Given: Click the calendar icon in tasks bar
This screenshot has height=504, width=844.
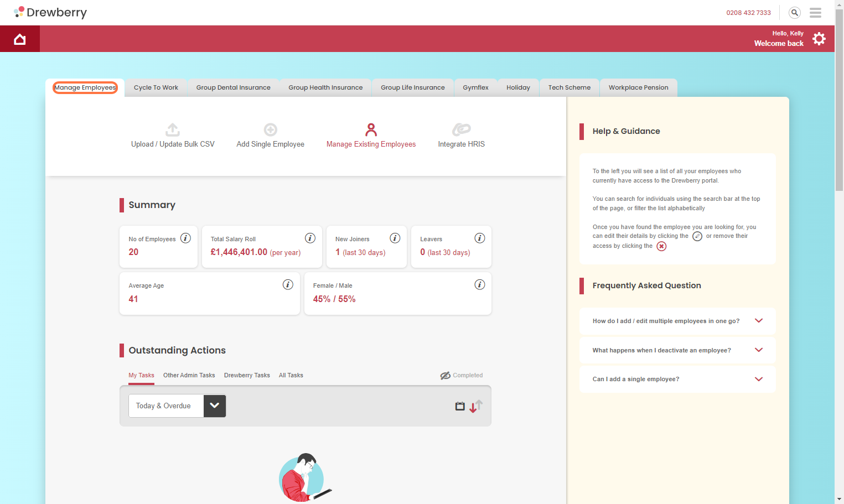Looking at the screenshot, I should pos(460,406).
